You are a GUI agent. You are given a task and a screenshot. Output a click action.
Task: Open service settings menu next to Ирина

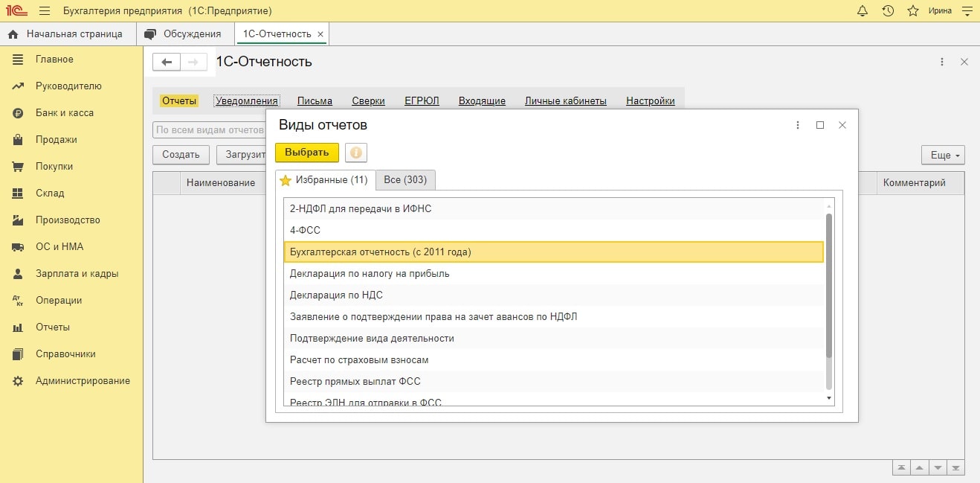click(x=967, y=11)
